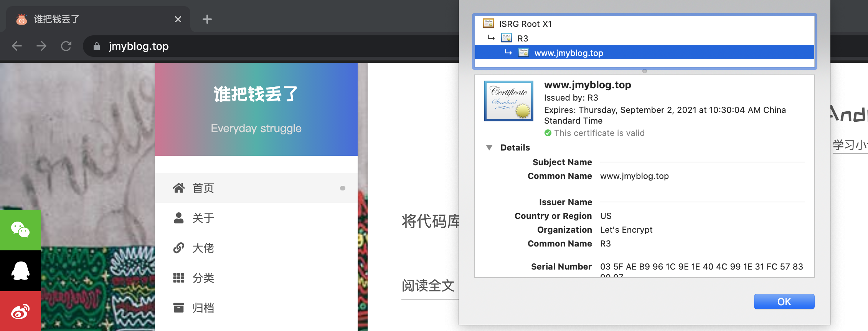Click the archive box icon beside 归档
The height and width of the screenshot is (331, 868).
(178, 308)
